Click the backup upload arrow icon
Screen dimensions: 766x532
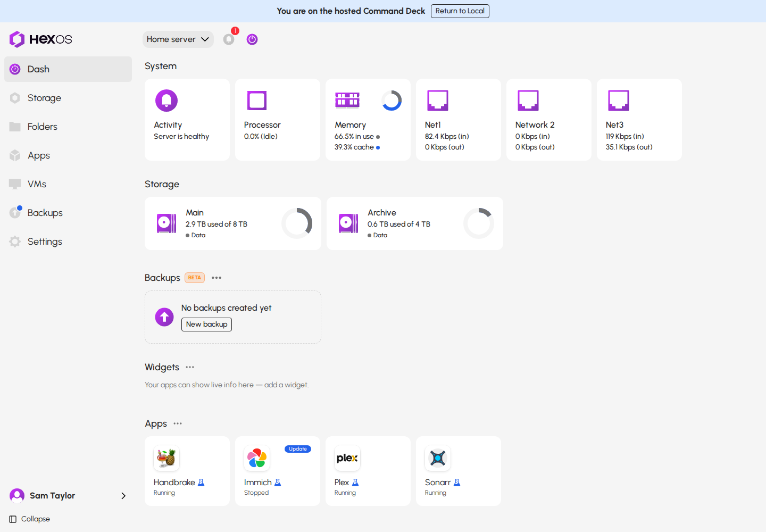pyautogui.click(x=164, y=317)
